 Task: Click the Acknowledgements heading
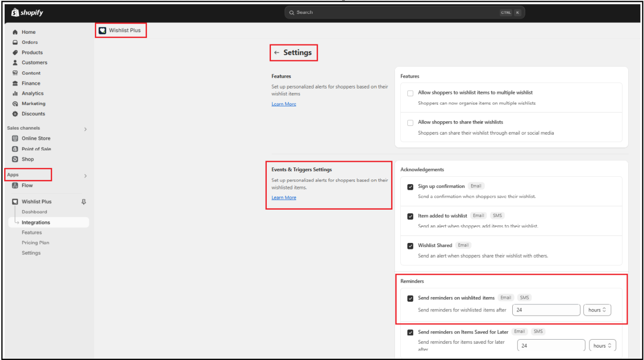(422, 170)
